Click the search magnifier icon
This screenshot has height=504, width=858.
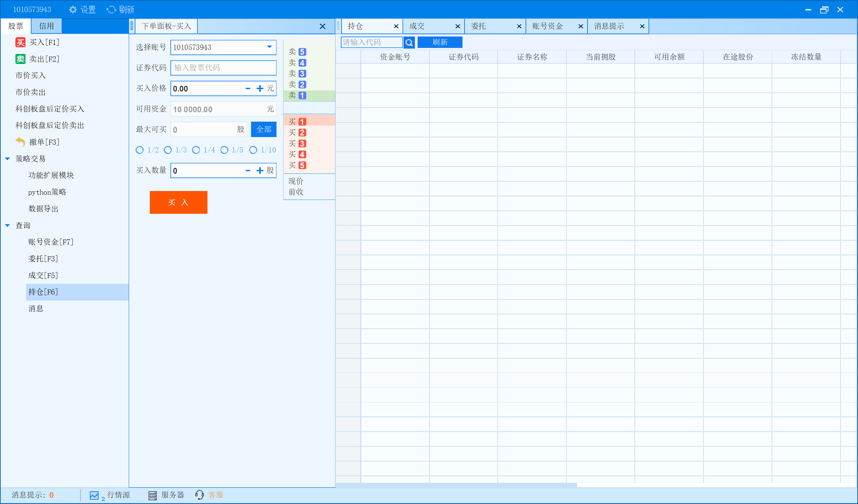[x=409, y=42]
